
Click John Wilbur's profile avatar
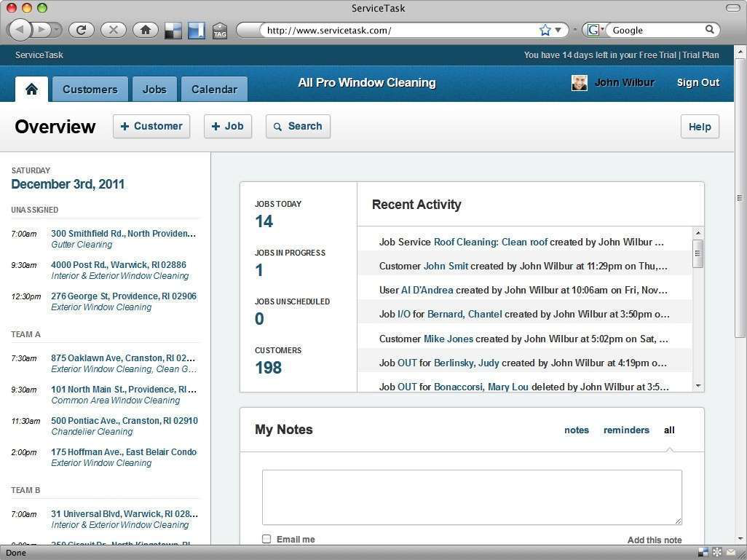coord(579,83)
